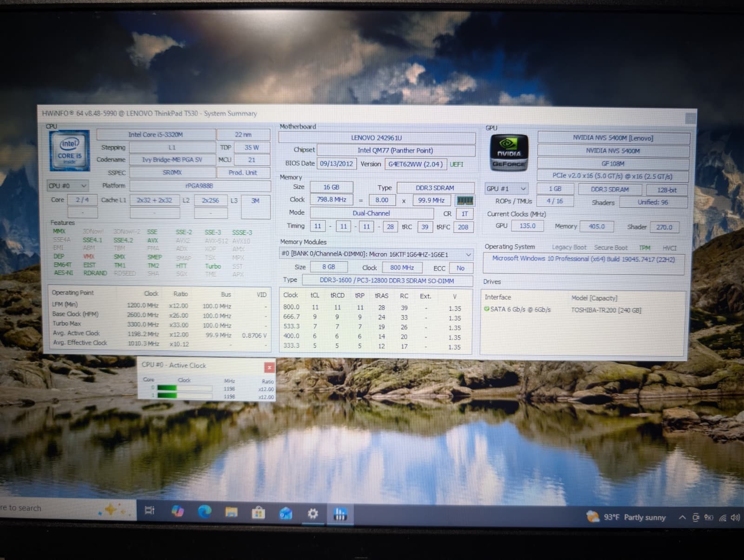The image size is (744, 560).
Task: Click the shader clock 270.0 value
Action: pos(664,227)
